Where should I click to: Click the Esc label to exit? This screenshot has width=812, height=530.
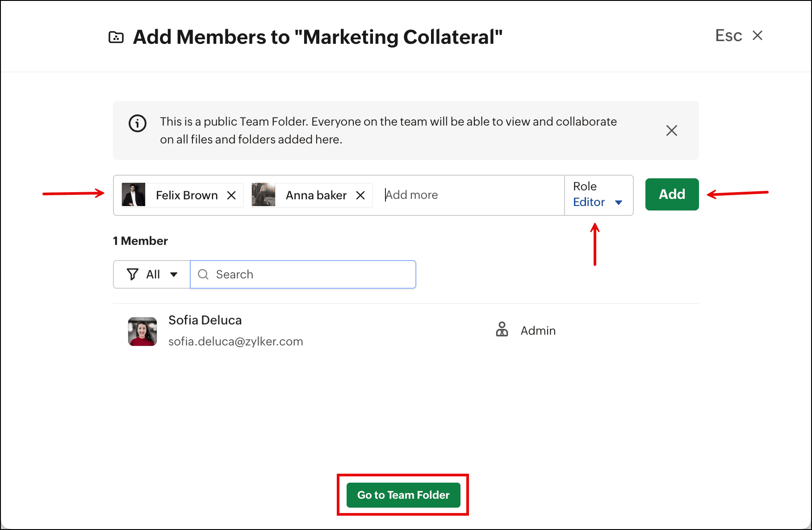728,35
